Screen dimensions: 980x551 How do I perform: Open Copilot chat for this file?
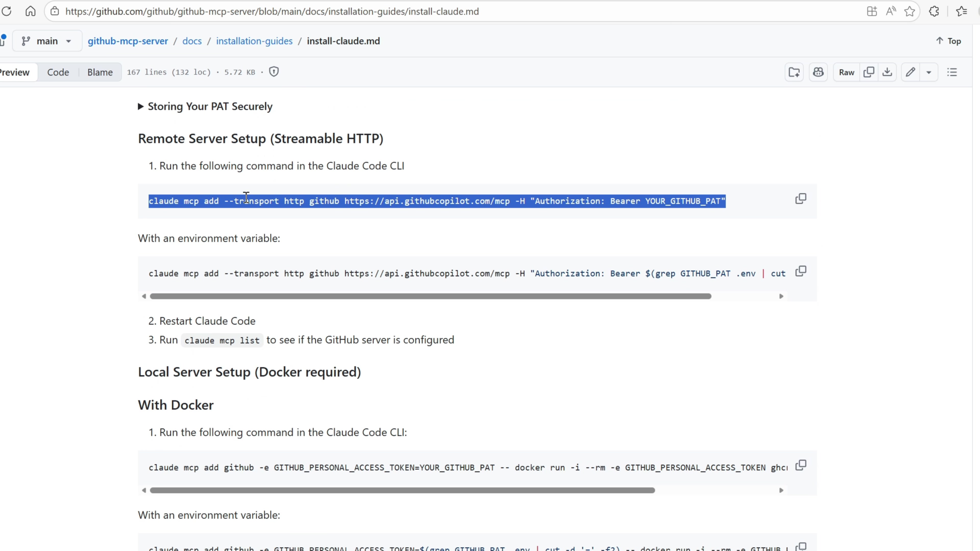point(818,72)
